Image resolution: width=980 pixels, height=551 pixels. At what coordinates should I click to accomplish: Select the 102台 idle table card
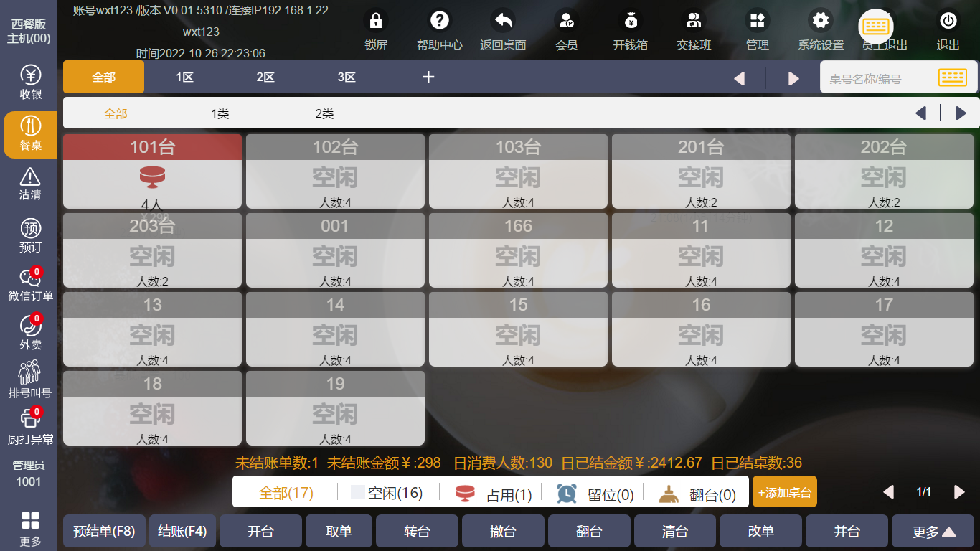click(x=335, y=171)
